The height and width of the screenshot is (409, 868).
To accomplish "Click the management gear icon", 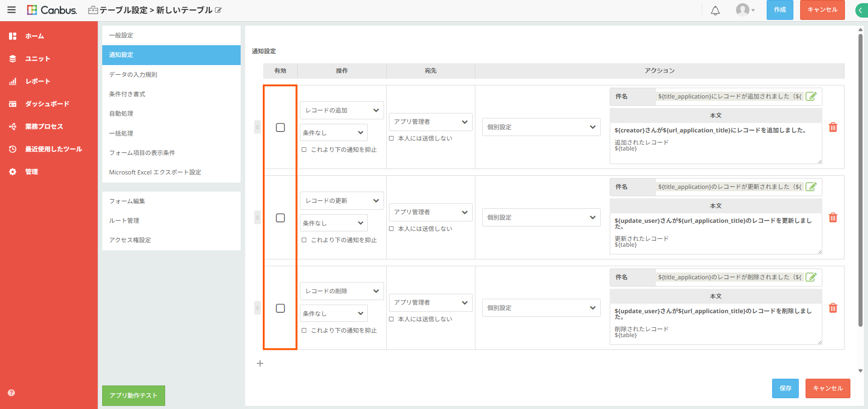I will pyautogui.click(x=13, y=172).
